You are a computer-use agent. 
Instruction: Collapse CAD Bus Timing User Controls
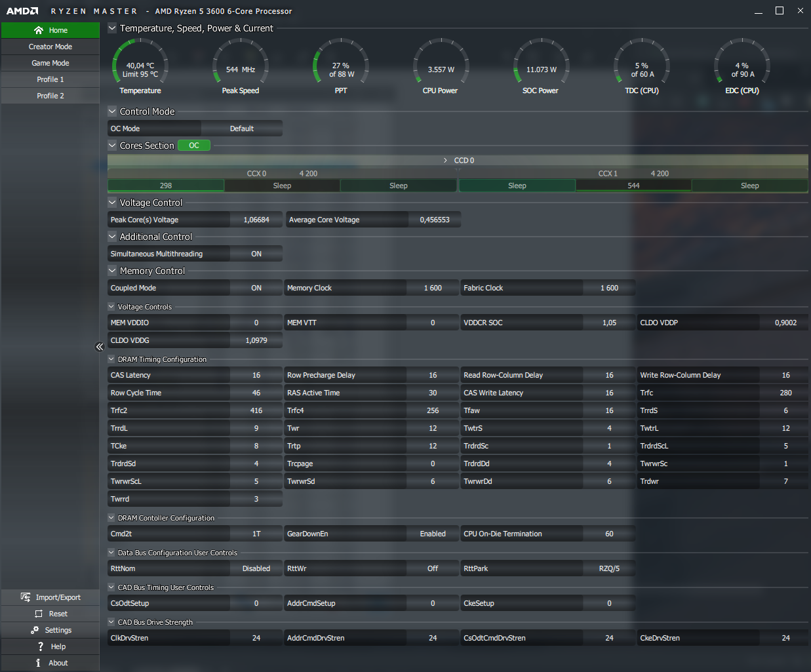coord(111,587)
